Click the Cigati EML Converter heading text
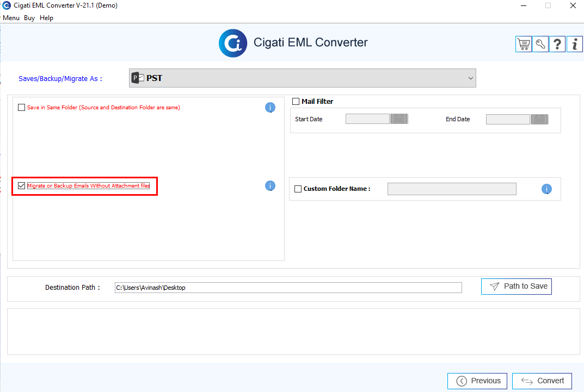This screenshot has height=392, width=584. (311, 42)
